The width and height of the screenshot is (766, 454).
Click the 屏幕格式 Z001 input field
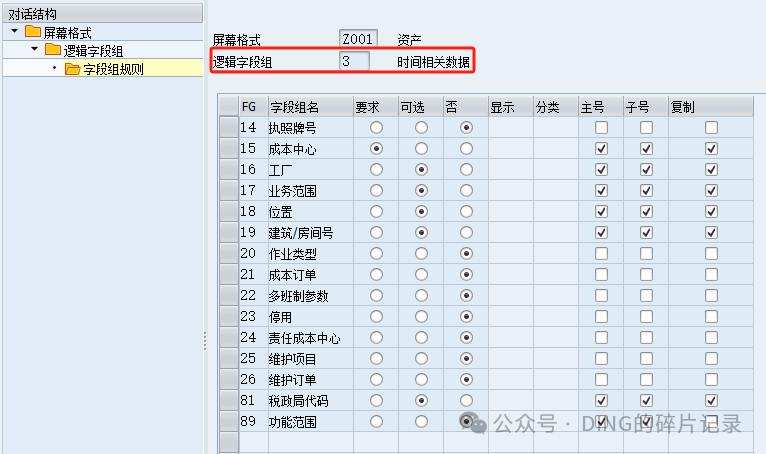tap(358, 39)
